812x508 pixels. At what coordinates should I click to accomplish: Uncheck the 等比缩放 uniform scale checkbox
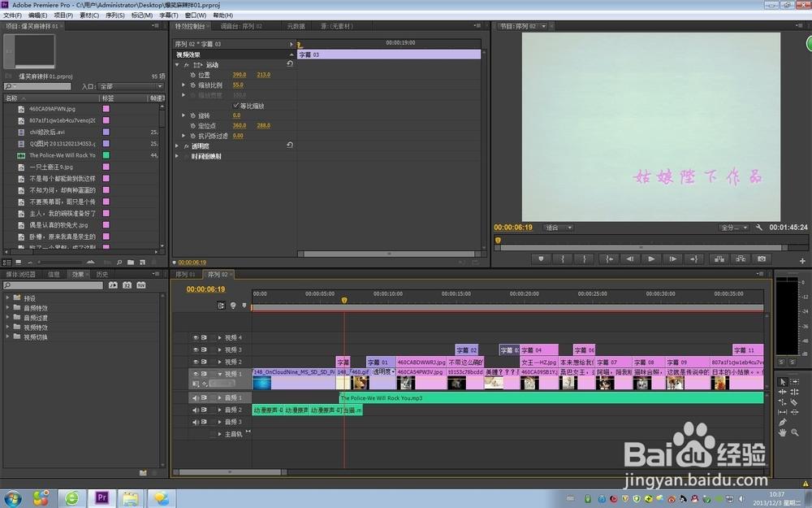(236, 106)
